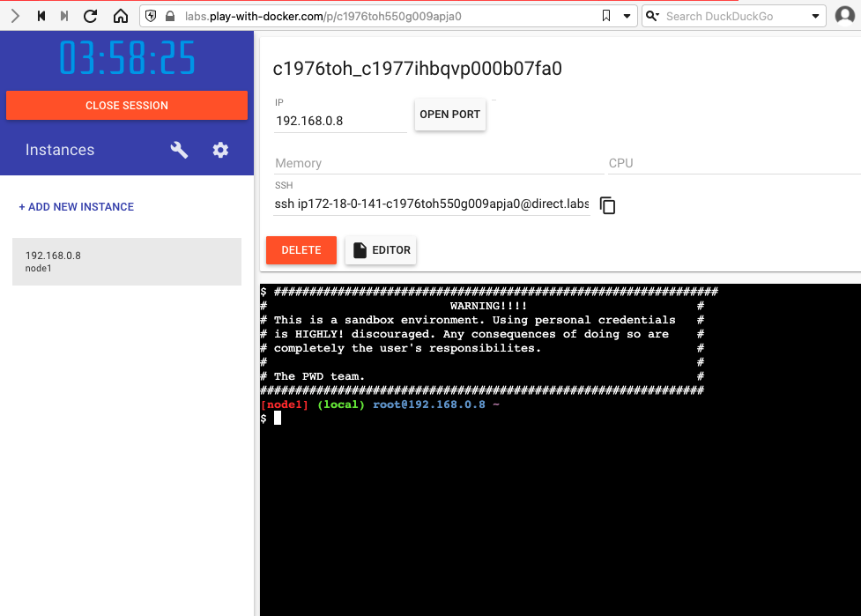Click the red DELETE button
This screenshot has width=861, height=616.
click(x=301, y=250)
